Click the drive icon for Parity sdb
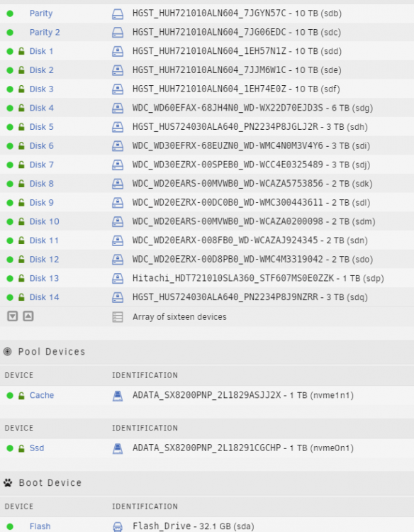This screenshot has height=532, width=414. [118, 14]
